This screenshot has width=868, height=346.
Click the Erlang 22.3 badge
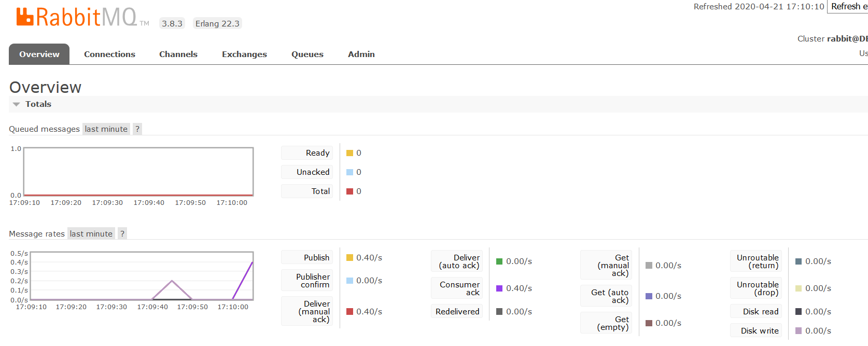[x=217, y=23]
